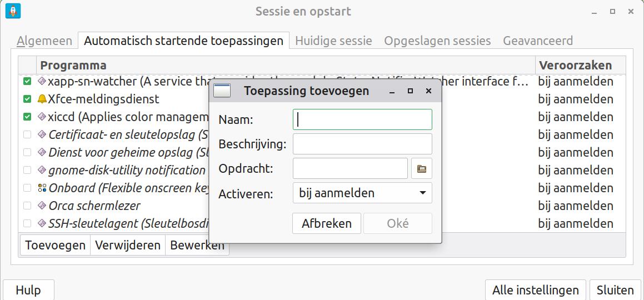Click the Onboard keyboard icon
Viewport: 644px width, 300px height.
tap(42, 188)
